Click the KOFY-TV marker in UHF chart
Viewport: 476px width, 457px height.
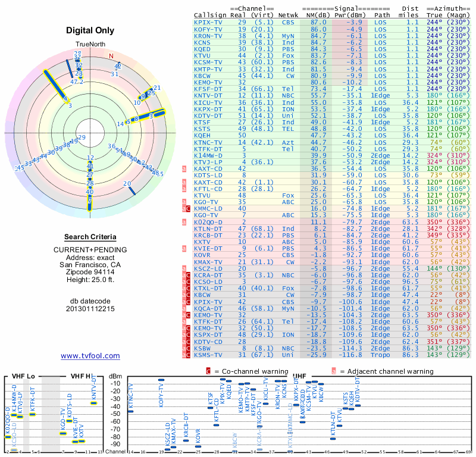(x=161, y=380)
